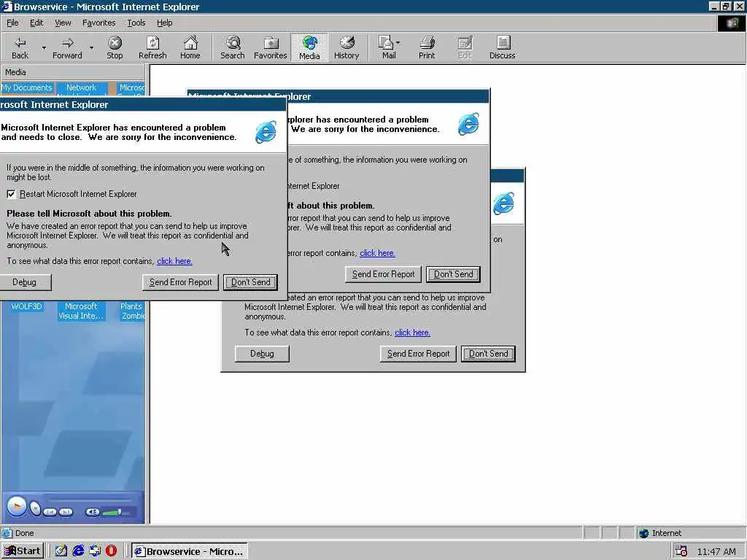This screenshot has height=560, width=747.
Task: Select WOLF3D item in Media pane
Action: click(x=27, y=306)
